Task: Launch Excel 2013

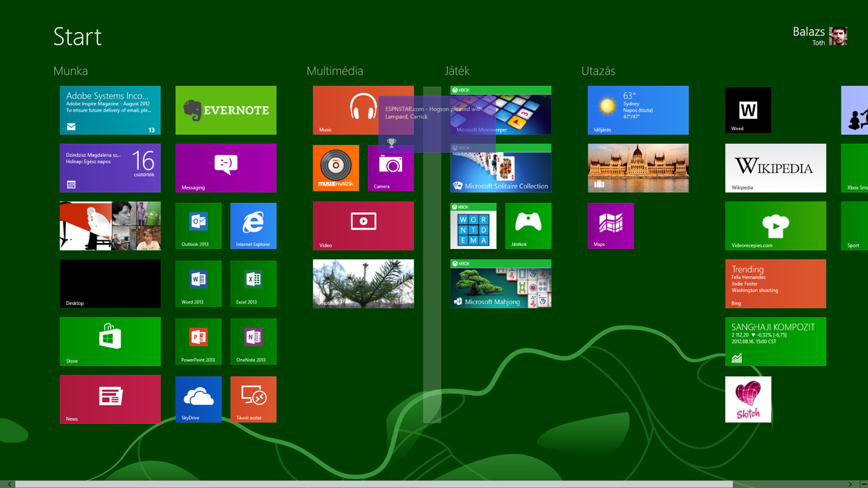Action: coord(253,284)
